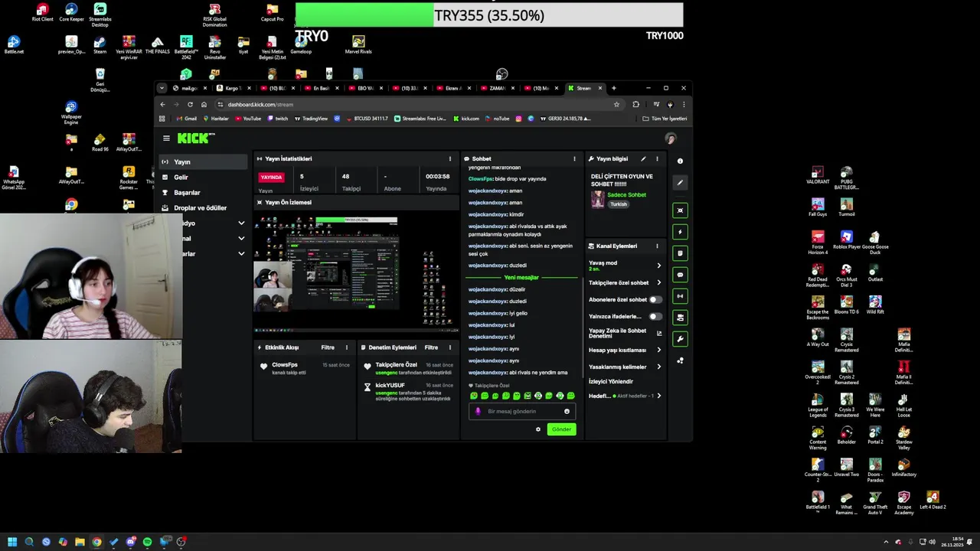This screenshot has height=551, width=980.
Task: Select Gelir in Kick sidebar
Action: tap(203, 178)
